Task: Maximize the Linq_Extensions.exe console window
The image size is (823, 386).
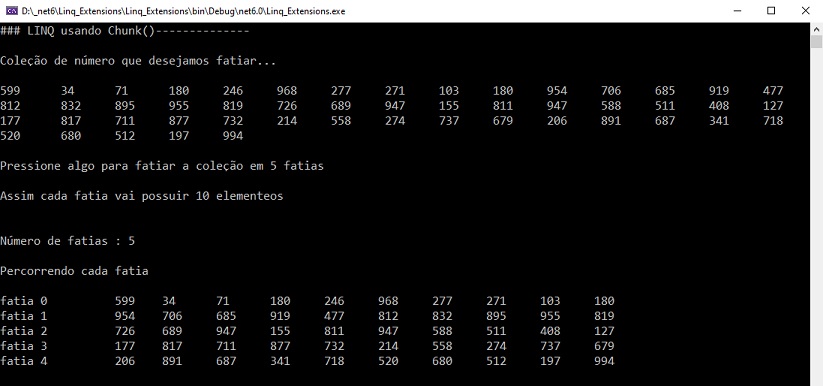Action: (771, 11)
